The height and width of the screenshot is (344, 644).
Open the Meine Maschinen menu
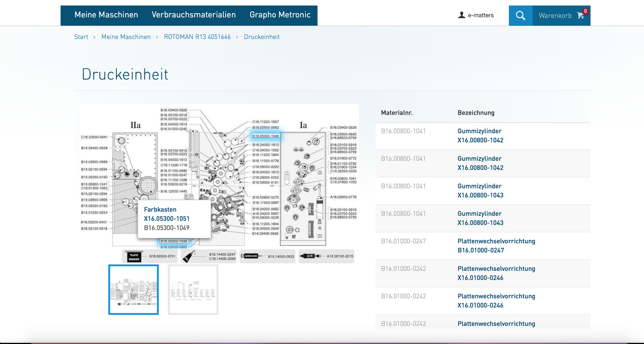106,15
